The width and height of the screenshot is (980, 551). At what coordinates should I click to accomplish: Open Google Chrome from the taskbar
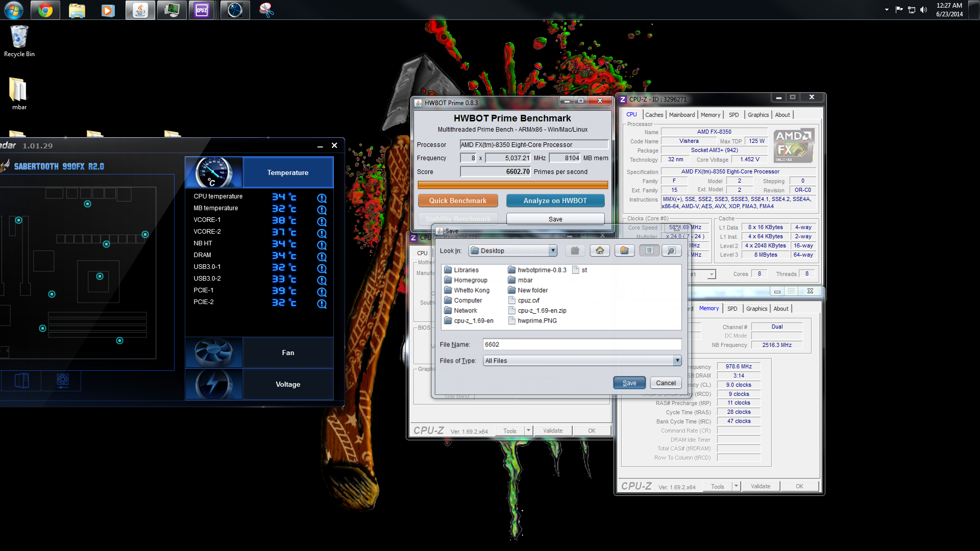click(45, 10)
